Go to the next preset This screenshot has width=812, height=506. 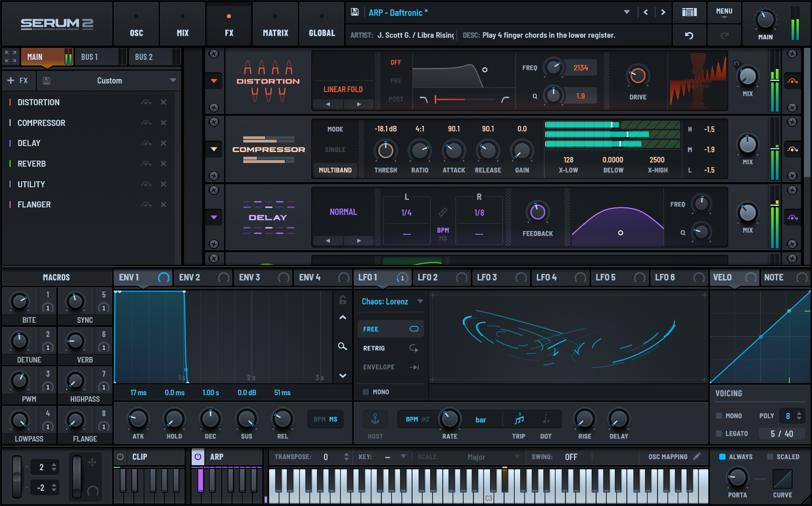click(663, 12)
